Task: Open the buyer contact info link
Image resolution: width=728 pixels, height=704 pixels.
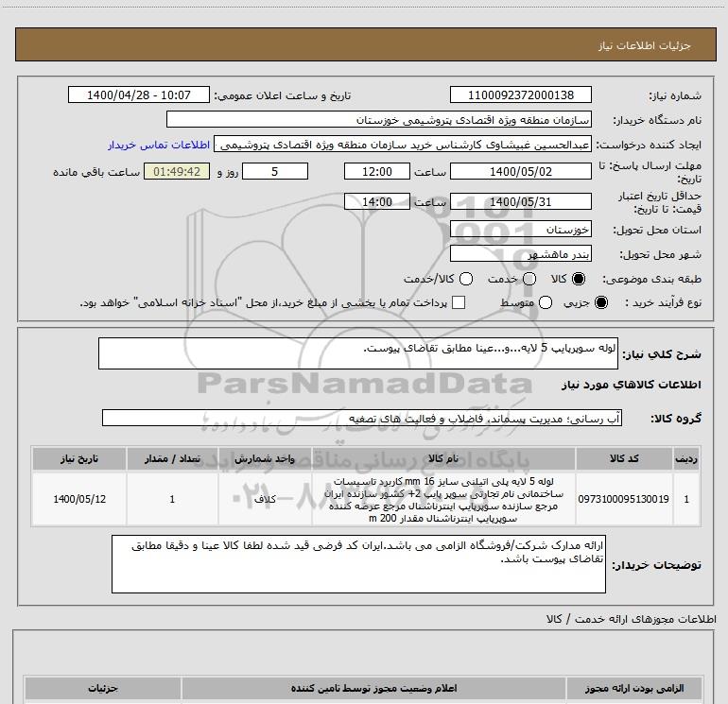Action: [x=159, y=145]
